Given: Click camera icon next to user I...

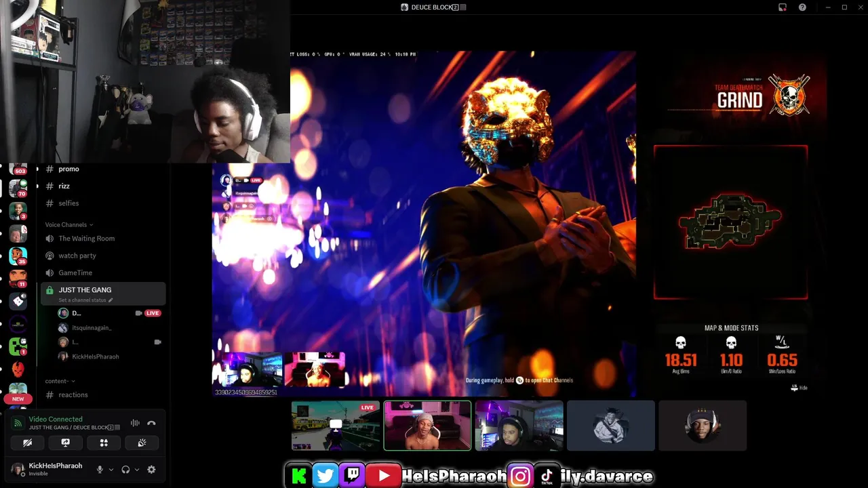Looking at the screenshot, I should tap(157, 342).
